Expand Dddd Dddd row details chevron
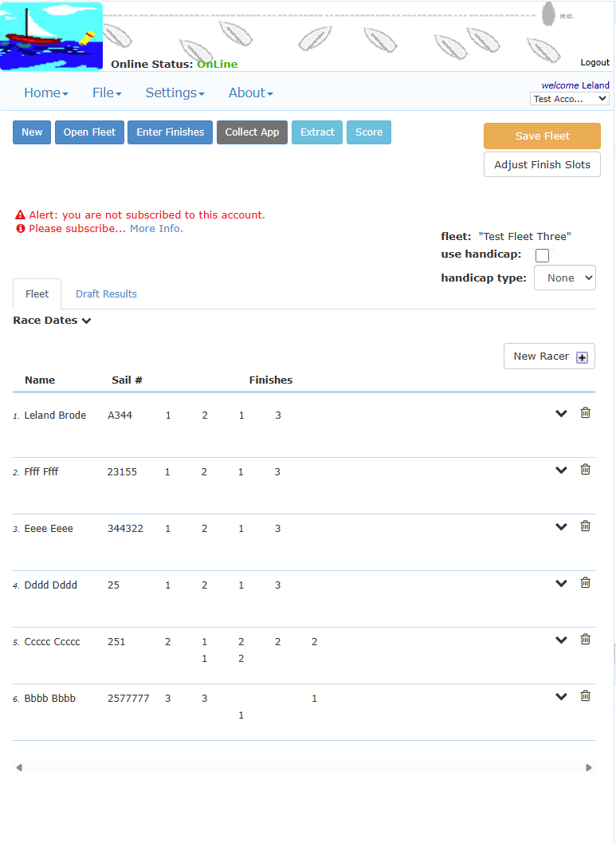Image resolution: width=616 pixels, height=843 pixels. click(x=561, y=583)
